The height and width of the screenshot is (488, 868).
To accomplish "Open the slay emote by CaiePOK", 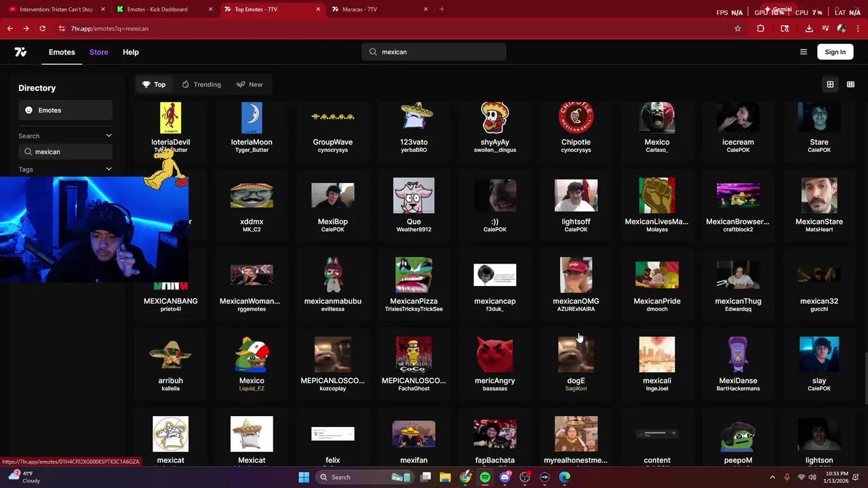I will coord(819,365).
